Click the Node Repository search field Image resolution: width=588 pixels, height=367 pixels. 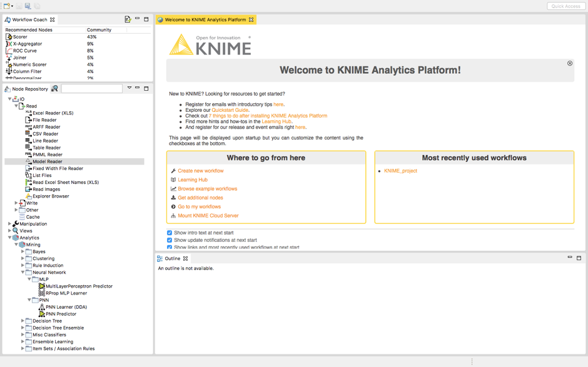(91, 89)
